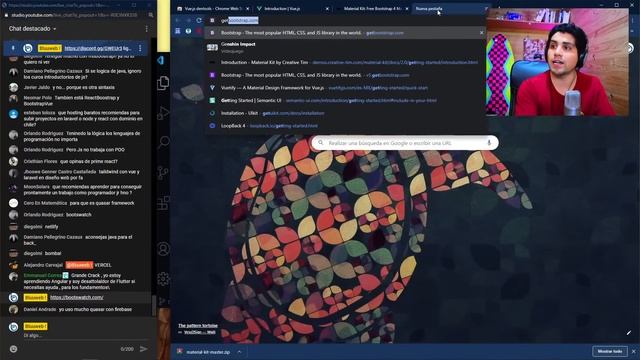Click Mostrar todo downloads button

click(x=610, y=351)
